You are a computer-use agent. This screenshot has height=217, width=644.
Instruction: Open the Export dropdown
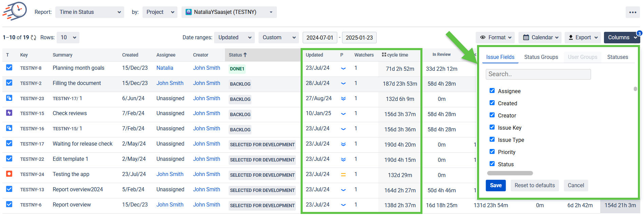click(583, 38)
